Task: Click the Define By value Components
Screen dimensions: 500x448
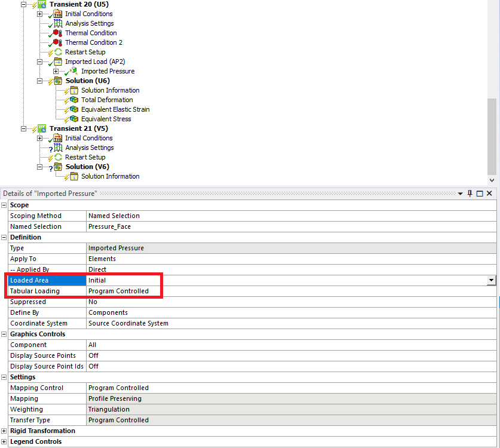Action: [291, 313]
